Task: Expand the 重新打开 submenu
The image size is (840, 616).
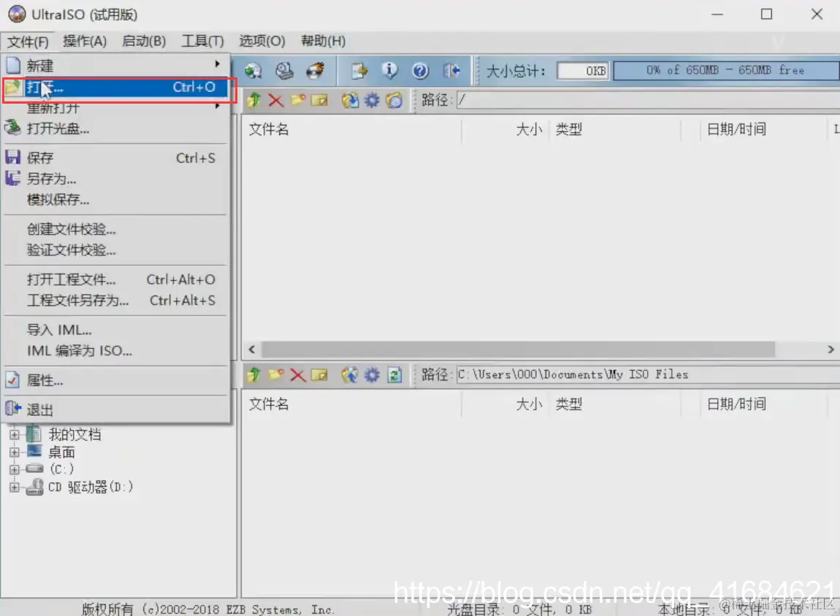Action: pos(115,107)
